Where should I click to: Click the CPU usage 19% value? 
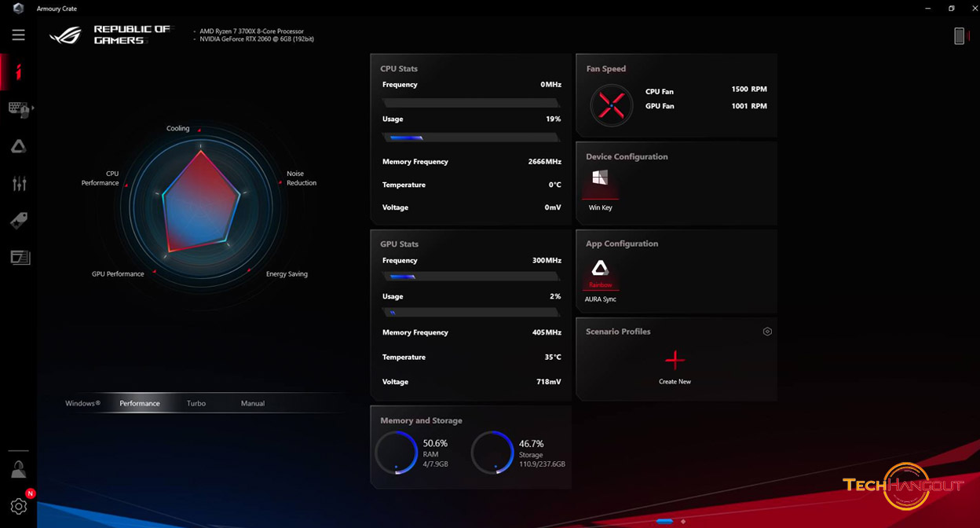click(x=554, y=119)
